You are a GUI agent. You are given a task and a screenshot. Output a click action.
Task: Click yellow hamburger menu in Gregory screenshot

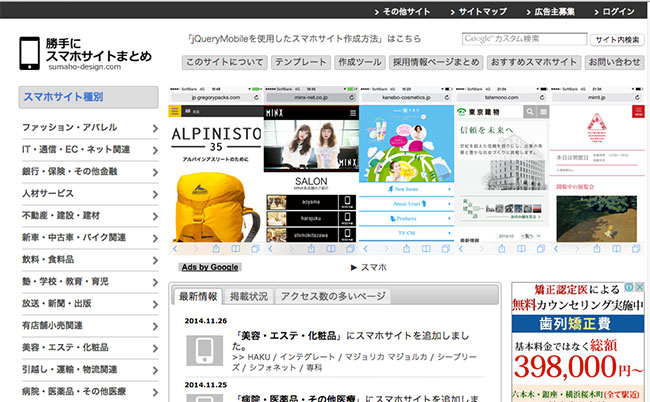pos(175,111)
